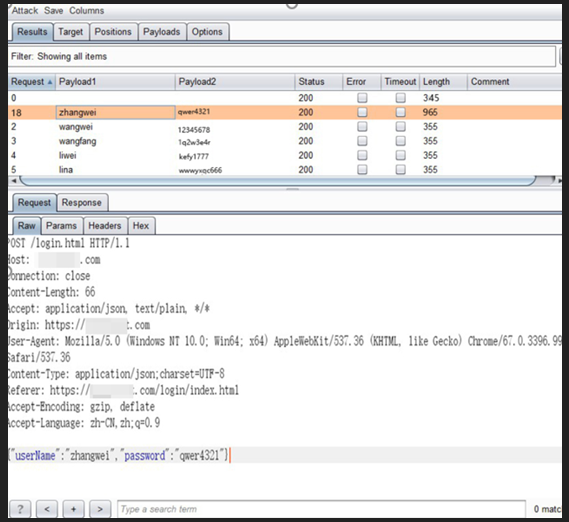
Task: Open the Save menu
Action: [x=53, y=11]
